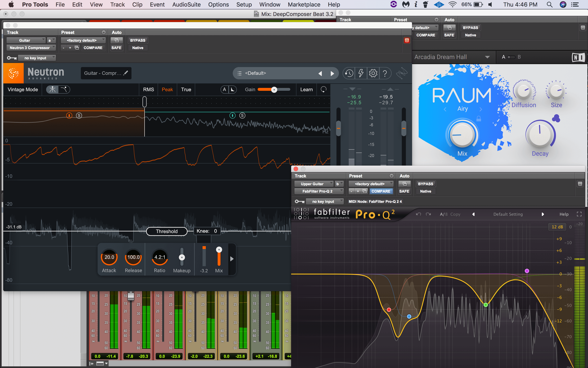Open the Track menu
This screenshot has width=588, height=368.
coord(117,5)
